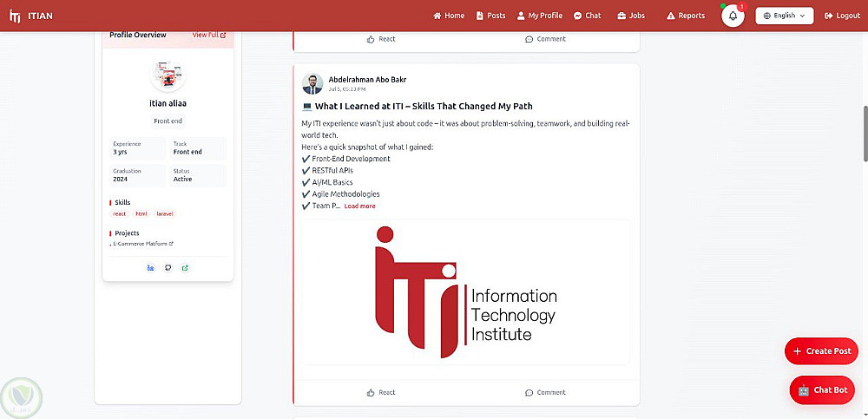The image size is (868, 419).
Task: Click the AI/ML Basics list item
Action: pos(327,182)
